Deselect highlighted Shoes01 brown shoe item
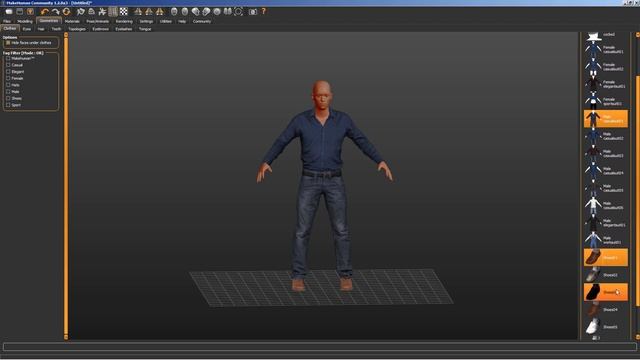 click(x=606, y=258)
